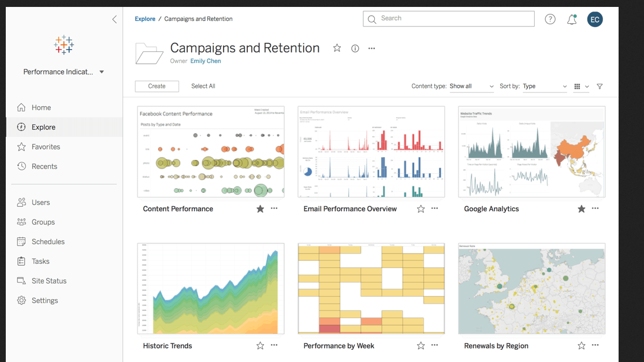Viewport: 644px width, 362px height.
Task: Open the notifications bell
Action: tap(572, 20)
